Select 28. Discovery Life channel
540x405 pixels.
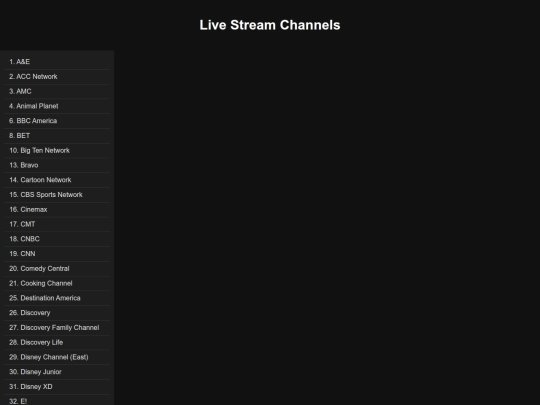57,343
